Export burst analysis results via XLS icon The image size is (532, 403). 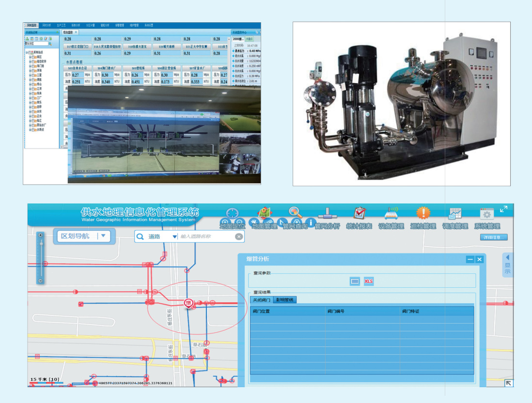tap(369, 281)
